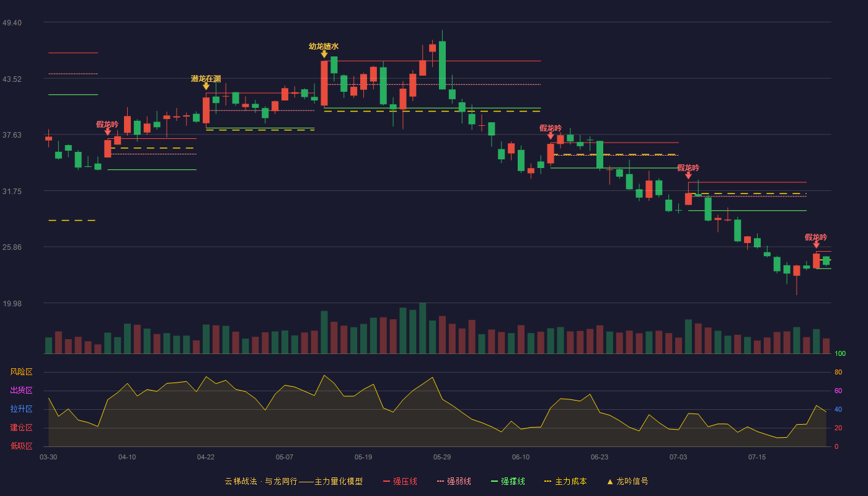The height and width of the screenshot is (496, 868).
Task: Toggle the 主力成本 dashed legend entry
Action: point(565,481)
